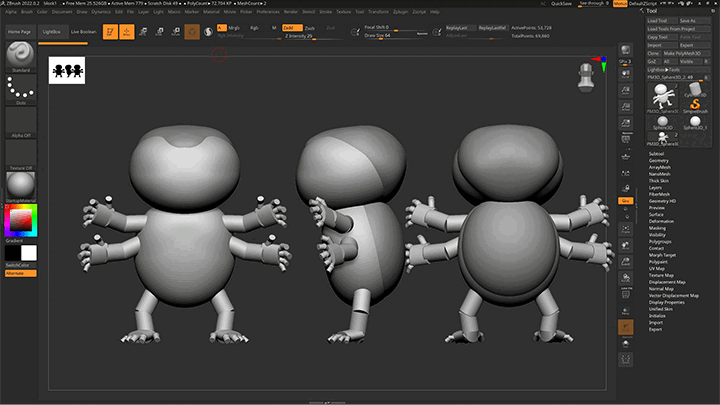Expand the Morph Target section
This screenshot has height=405, width=720.
662,255
